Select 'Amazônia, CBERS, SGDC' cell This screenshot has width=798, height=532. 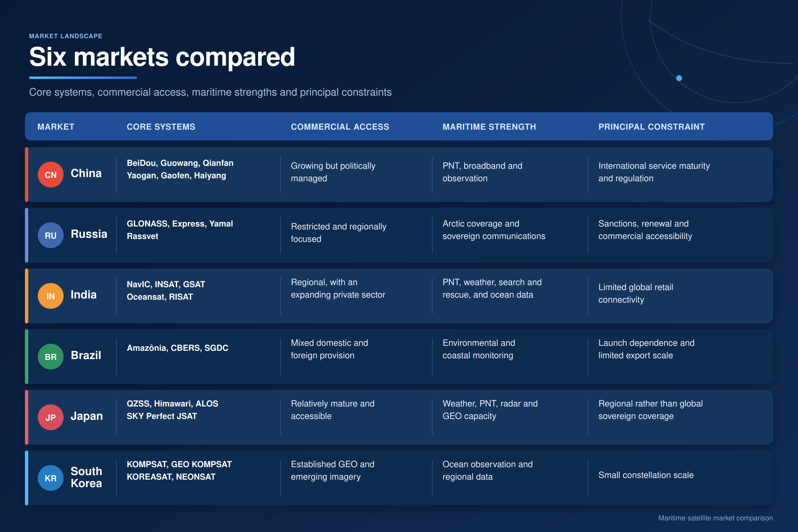[177, 348]
